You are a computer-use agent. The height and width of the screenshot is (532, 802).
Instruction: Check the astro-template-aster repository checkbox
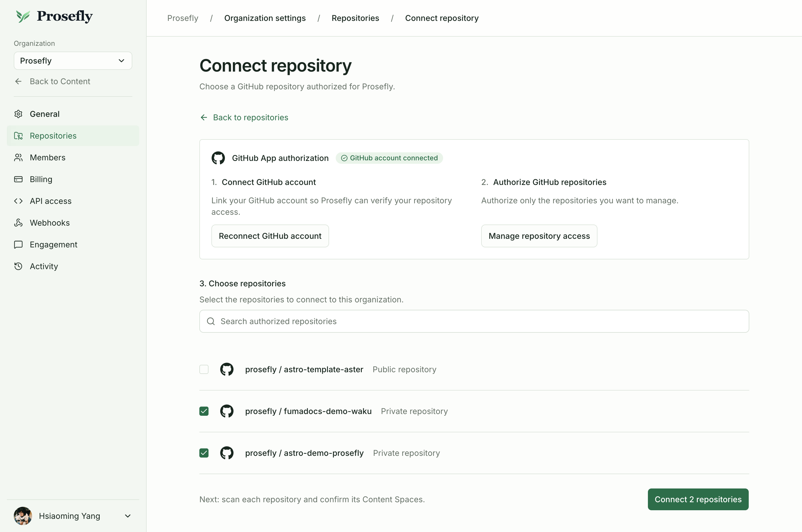(204, 369)
